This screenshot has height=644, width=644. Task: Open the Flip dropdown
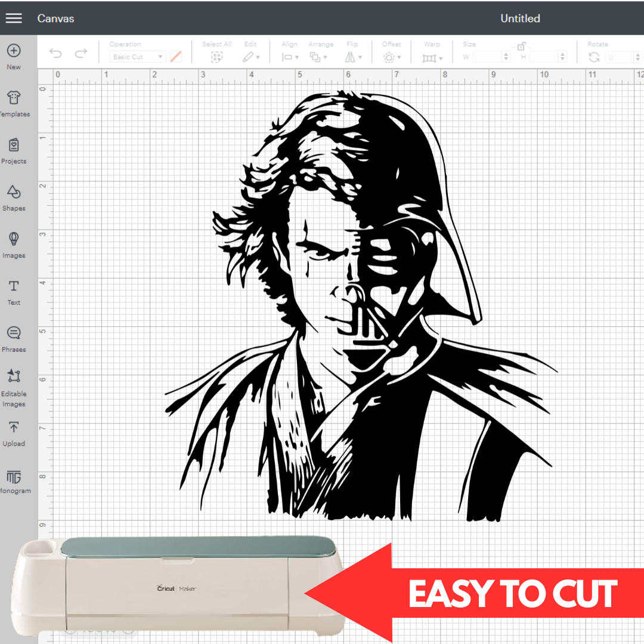click(x=353, y=57)
